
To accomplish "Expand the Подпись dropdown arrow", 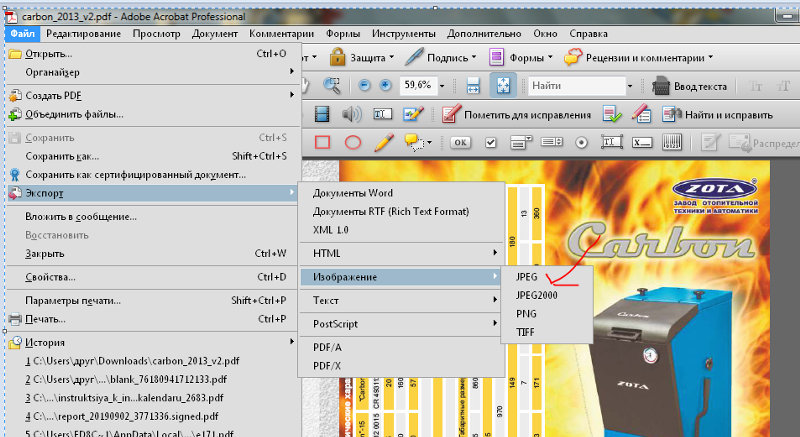I will point(474,57).
